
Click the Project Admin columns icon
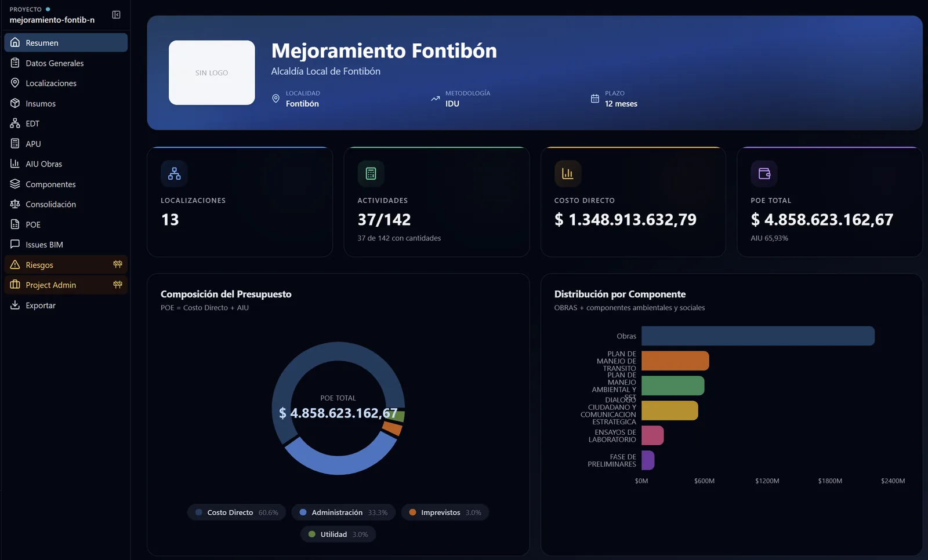tap(15, 285)
